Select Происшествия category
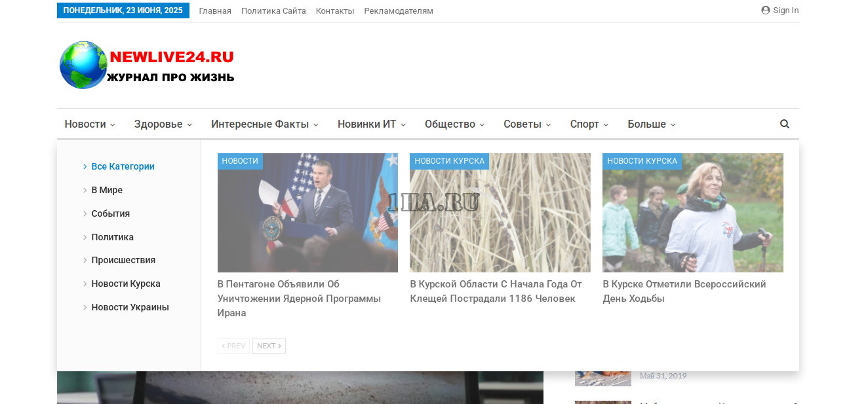This screenshot has height=404, width=868. [x=123, y=260]
